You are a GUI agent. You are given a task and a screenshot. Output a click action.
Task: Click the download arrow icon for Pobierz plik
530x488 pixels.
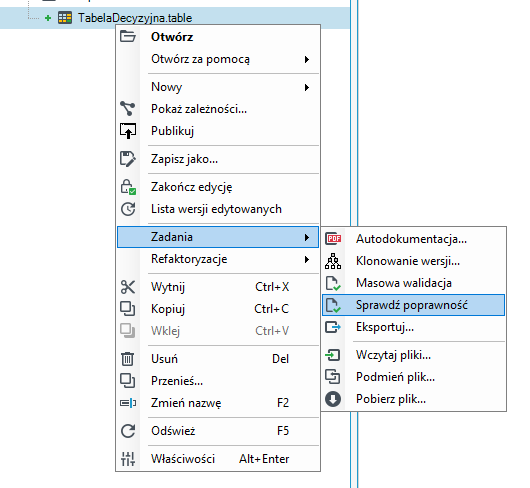(333, 399)
